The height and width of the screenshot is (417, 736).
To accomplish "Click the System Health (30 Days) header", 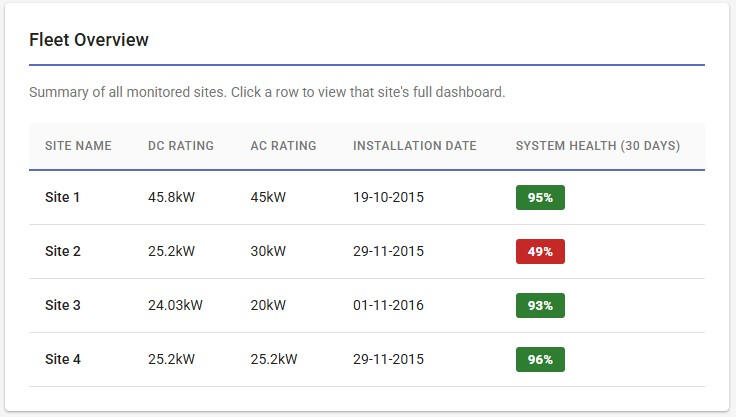I will [x=597, y=146].
